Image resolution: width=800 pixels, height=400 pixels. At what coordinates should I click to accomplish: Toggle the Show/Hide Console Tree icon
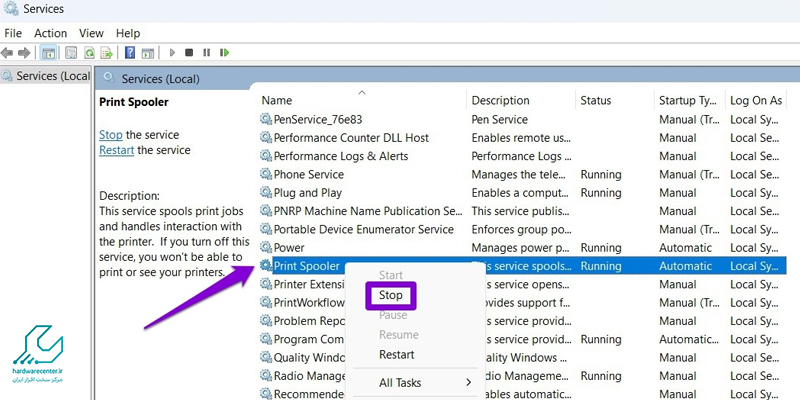(51, 52)
